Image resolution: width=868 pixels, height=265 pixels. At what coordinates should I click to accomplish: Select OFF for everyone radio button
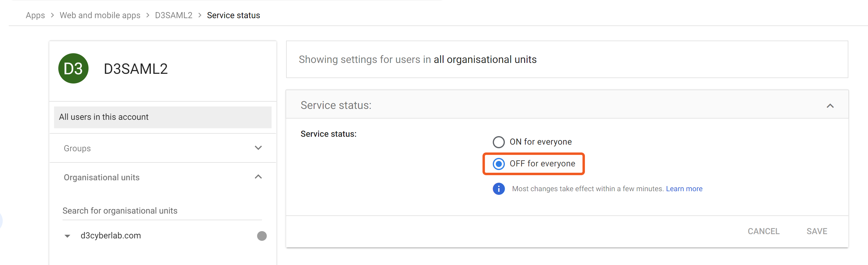tap(499, 164)
